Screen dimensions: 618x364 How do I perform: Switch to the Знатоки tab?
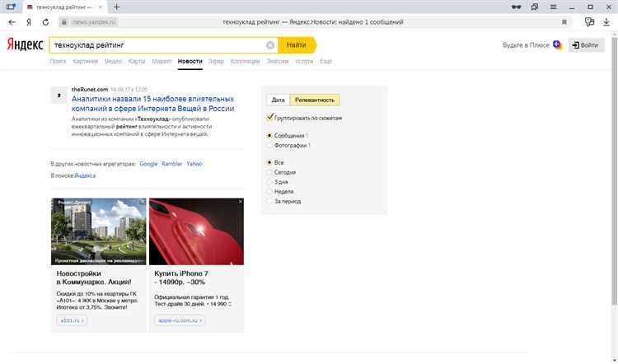coord(278,61)
